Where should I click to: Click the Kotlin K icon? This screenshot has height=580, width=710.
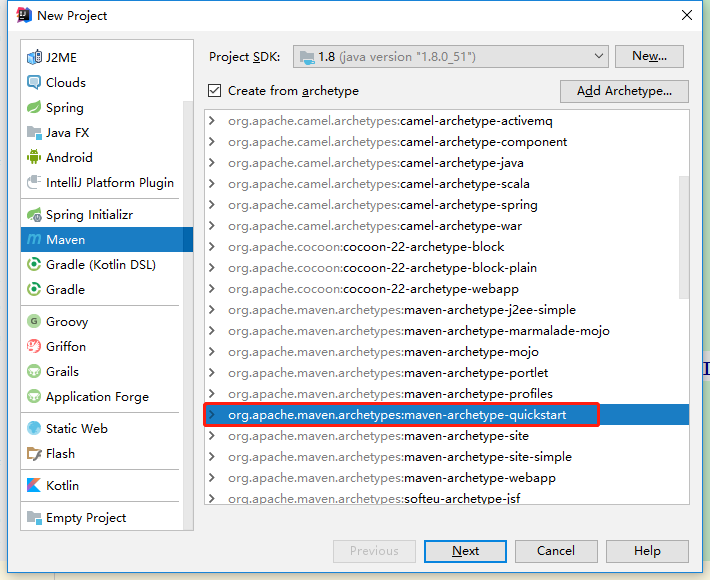click(x=34, y=485)
